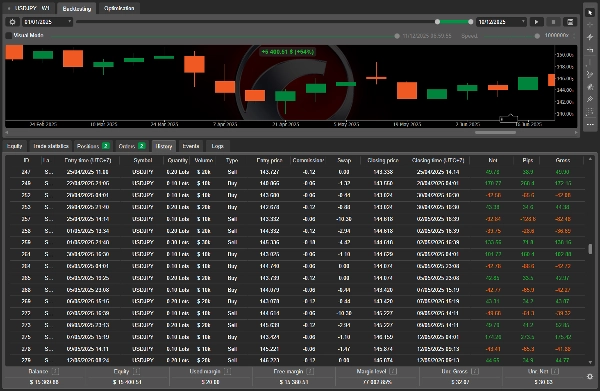Image resolution: width=600 pixels, height=391 pixels.
Task: Click the history table vertical scrollbar thumb
Action: [590, 249]
